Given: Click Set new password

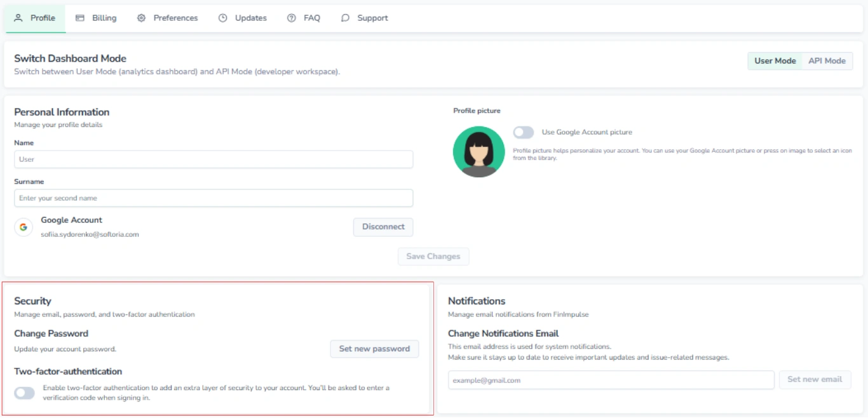Looking at the screenshot, I should pyautogui.click(x=374, y=348).
